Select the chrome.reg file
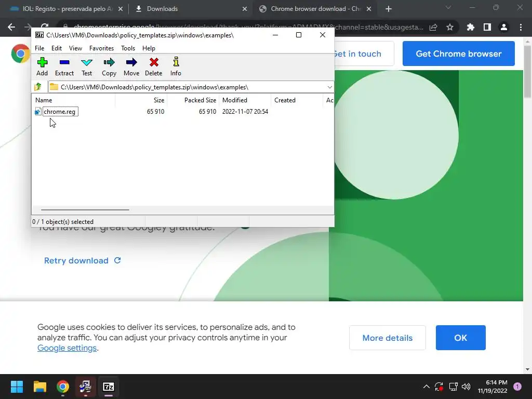Image resolution: width=532 pixels, height=399 pixels. 59,112
